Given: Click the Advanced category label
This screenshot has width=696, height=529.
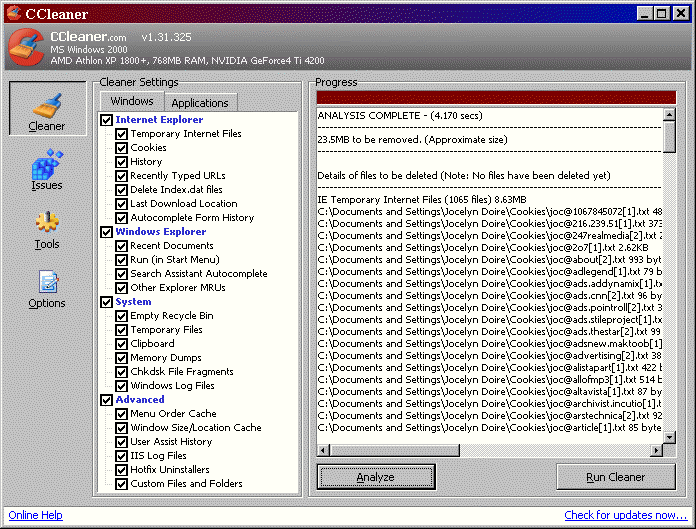Looking at the screenshot, I should pyautogui.click(x=140, y=400).
